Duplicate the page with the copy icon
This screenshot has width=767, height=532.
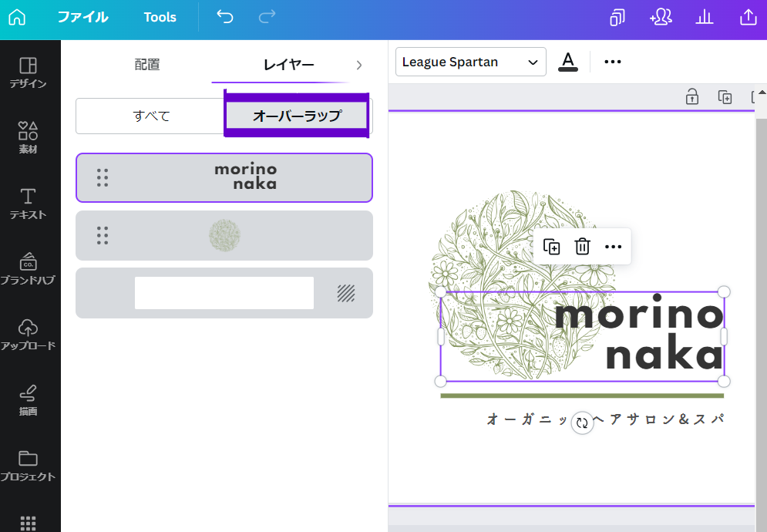click(x=725, y=97)
